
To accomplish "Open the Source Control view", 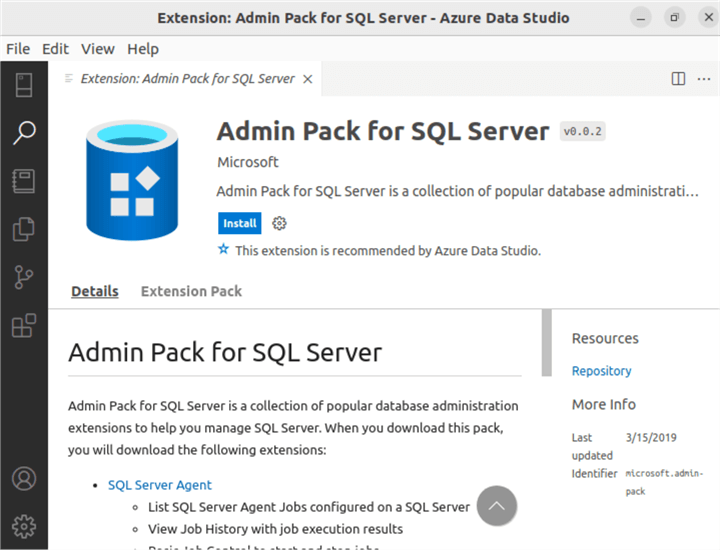I will coord(23,277).
